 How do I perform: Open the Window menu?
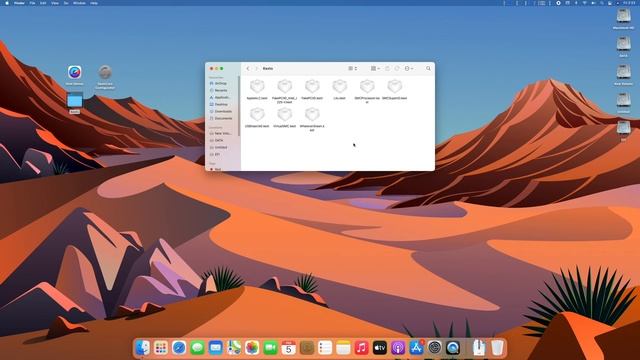click(79, 3)
